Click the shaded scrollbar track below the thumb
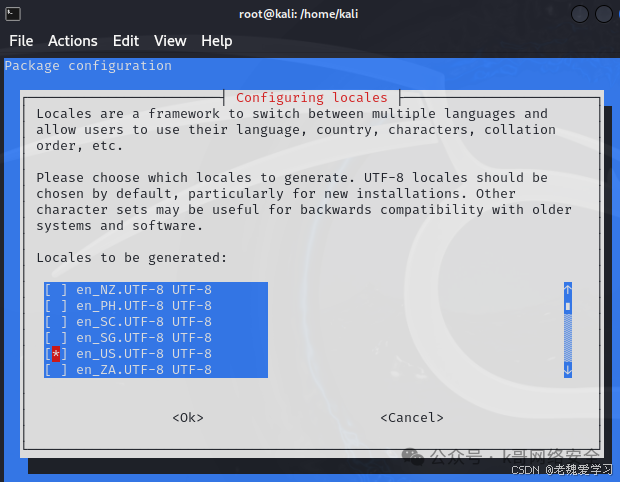620x482 pixels. tap(568, 338)
